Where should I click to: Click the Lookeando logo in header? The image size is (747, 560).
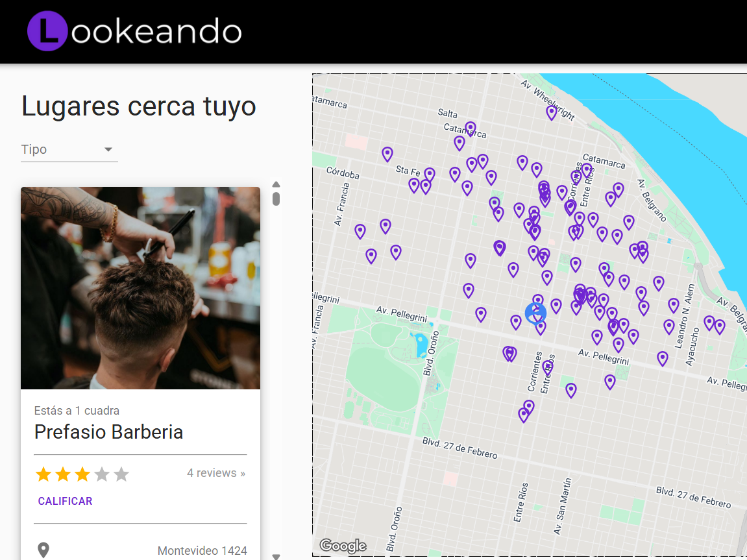(134, 31)
